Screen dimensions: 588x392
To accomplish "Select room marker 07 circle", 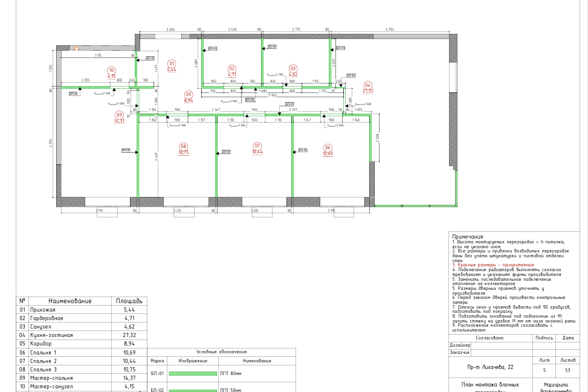I will pyautogui.click(x=257, y=146).
